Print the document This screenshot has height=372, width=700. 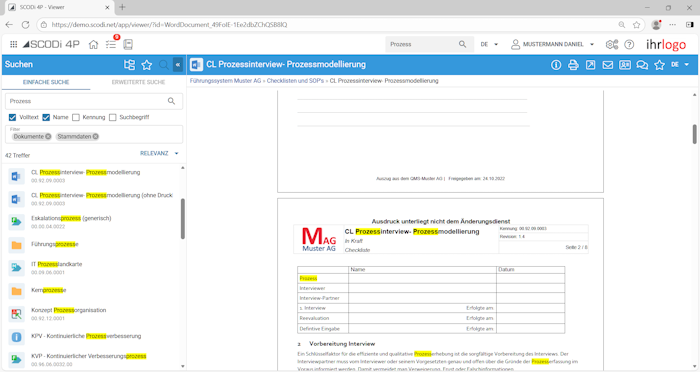tap(573, 65)
